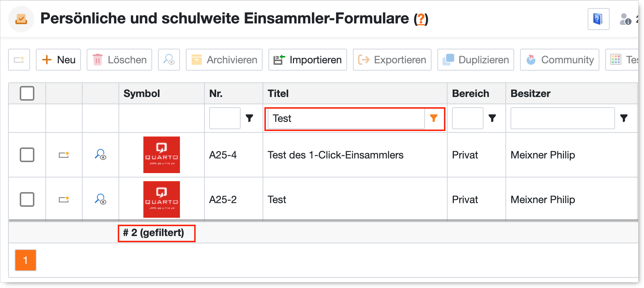Click edit icon in A25-2 row

64,199
